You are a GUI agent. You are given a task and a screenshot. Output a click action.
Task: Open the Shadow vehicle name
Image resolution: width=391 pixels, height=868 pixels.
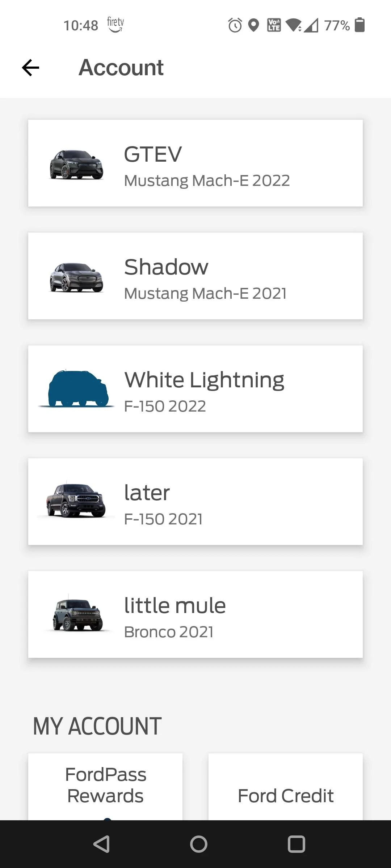click(x=166, y=267)
